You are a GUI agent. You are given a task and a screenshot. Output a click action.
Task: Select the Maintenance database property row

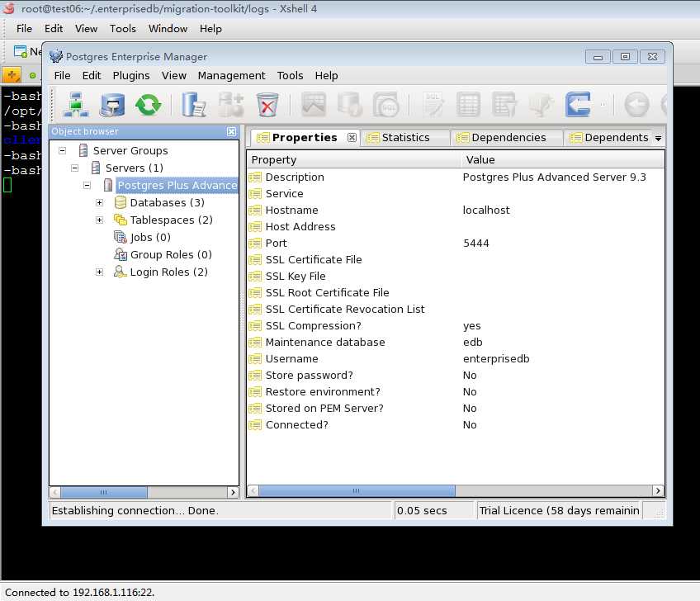coord(456,342)
